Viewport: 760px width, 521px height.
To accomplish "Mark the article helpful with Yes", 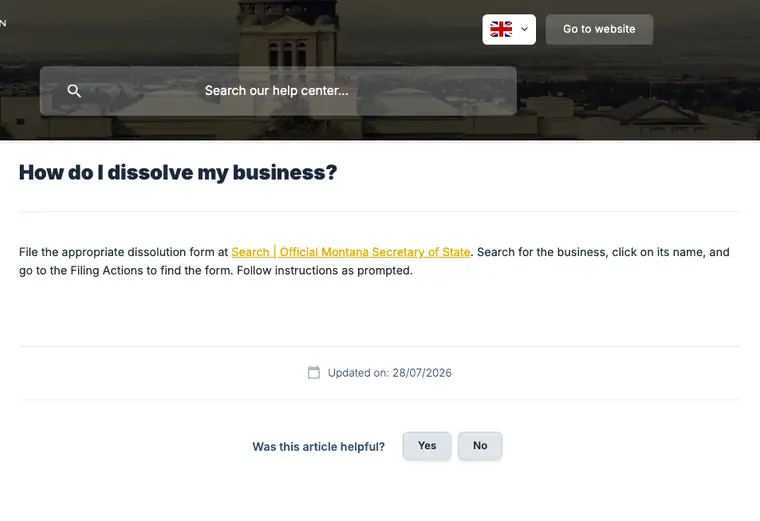I will pos(427,446).
